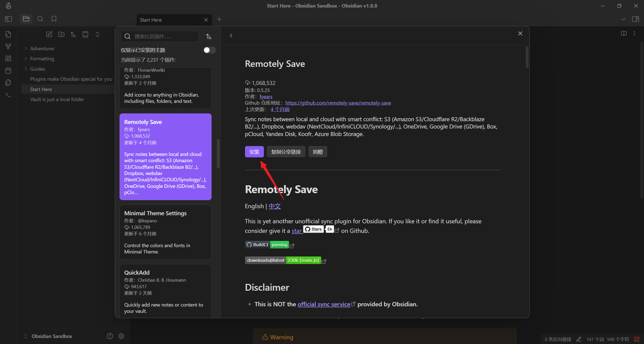The width and height of the screenshot is (644, 344).
Task: Go back with the left arrow
Action: 231,36
